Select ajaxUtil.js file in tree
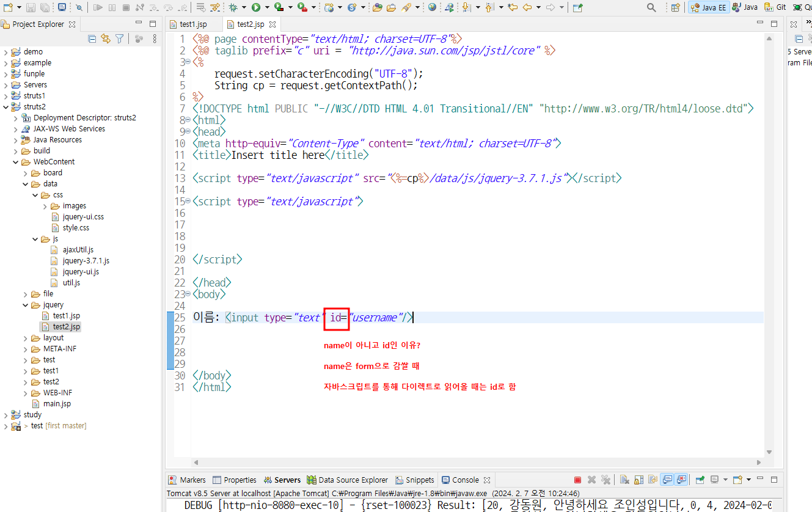This screenshot has width=812, height=512. coord(78,250)
